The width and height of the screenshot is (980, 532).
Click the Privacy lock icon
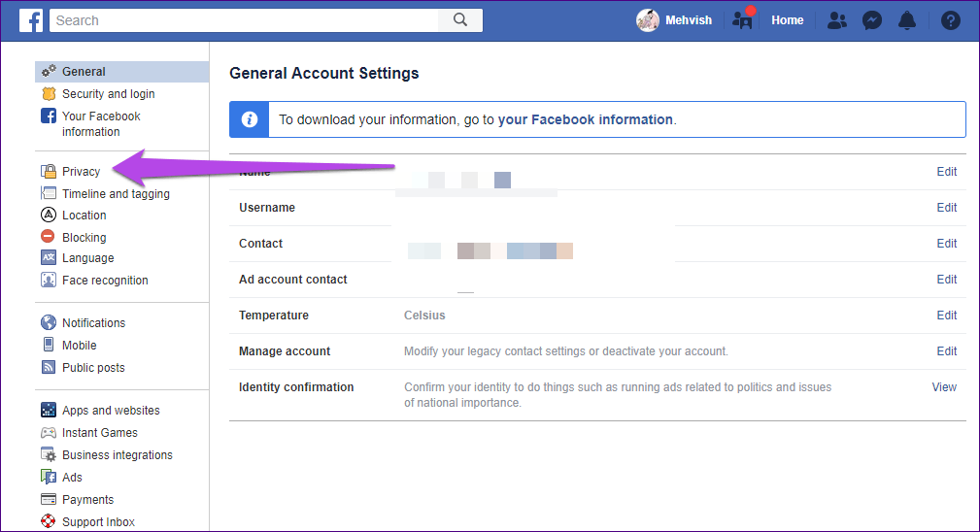coord(49,171)
